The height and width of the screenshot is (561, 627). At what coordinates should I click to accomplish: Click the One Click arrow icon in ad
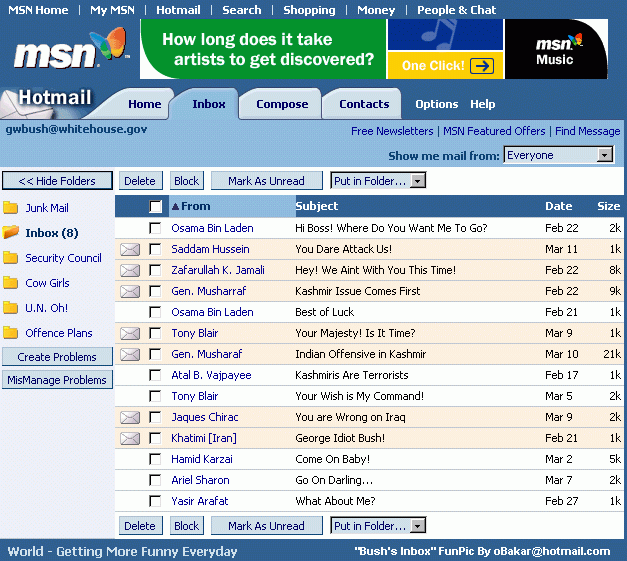pos(482,66)
